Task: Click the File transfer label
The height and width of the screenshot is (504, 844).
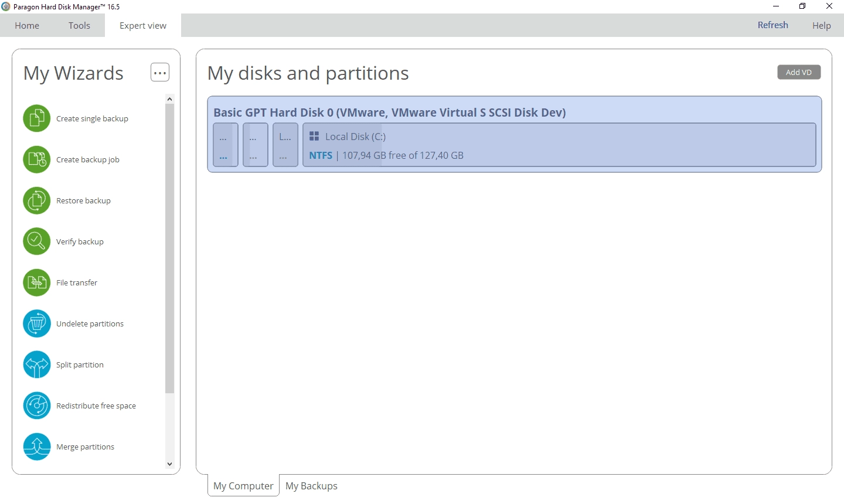Action: 77,282
